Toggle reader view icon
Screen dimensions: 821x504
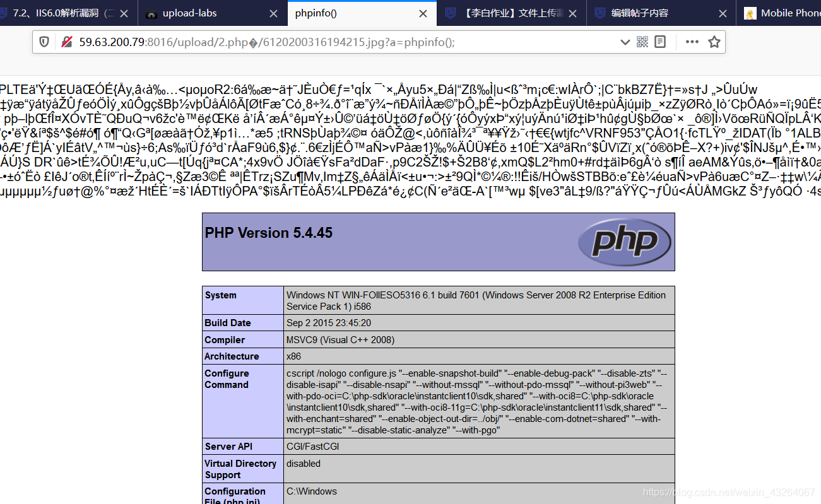660,42
